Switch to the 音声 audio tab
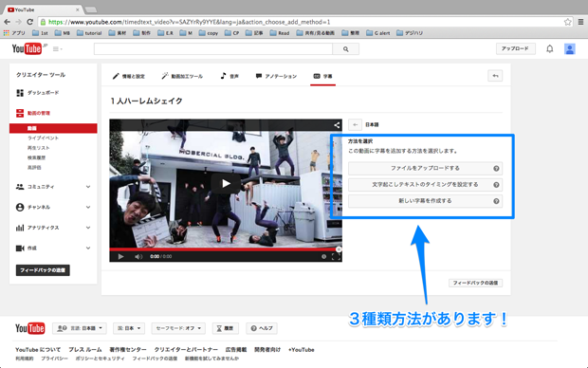Viewport: 588px width, 368px height. 230,76
